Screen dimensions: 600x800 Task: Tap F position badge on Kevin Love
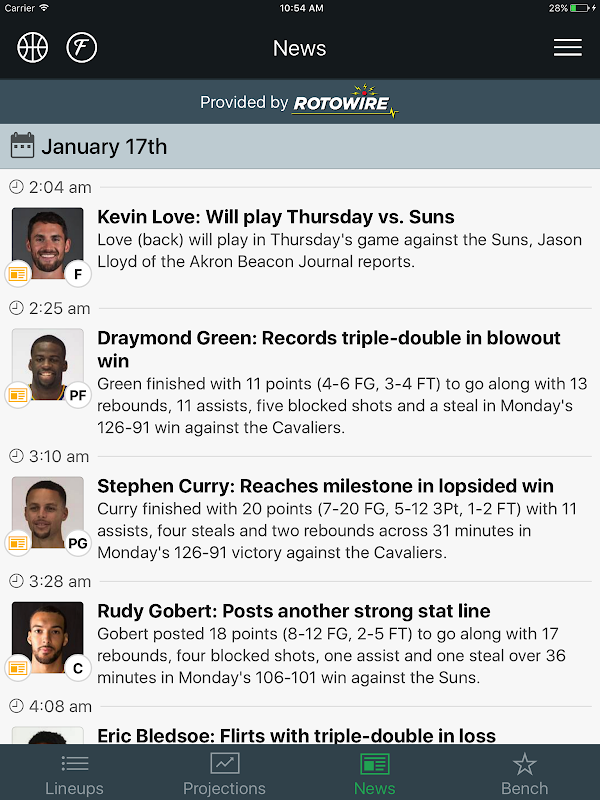(78, 274)
